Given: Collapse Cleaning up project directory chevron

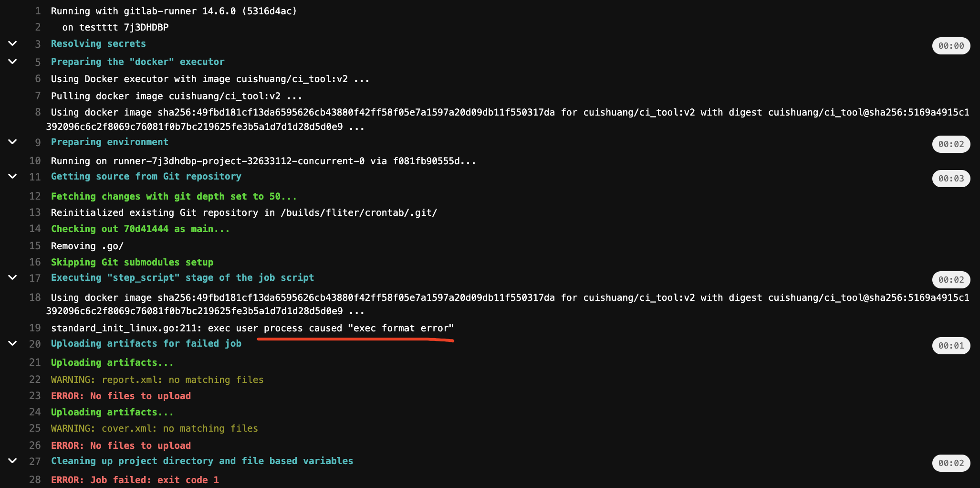Looking at the screenshot, I should [13, 461].
